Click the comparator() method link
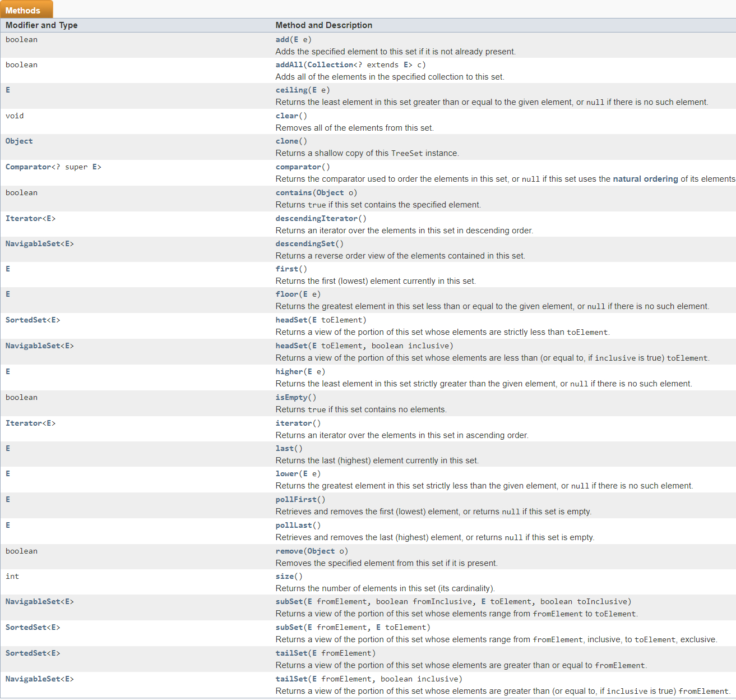Image resolution: width=736 pixels, height=700 pixels. [298, 167]
